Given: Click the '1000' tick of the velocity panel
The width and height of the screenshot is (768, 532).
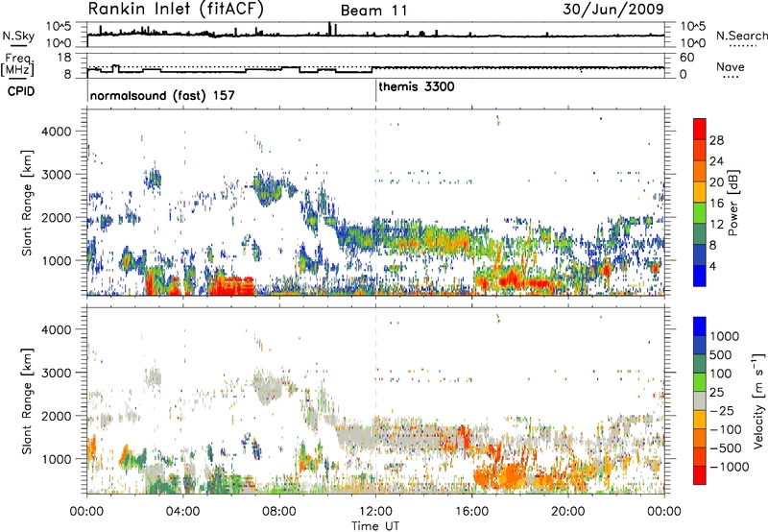Looking at the screenshot, I should pyautogui.click(x=59, y=458).
